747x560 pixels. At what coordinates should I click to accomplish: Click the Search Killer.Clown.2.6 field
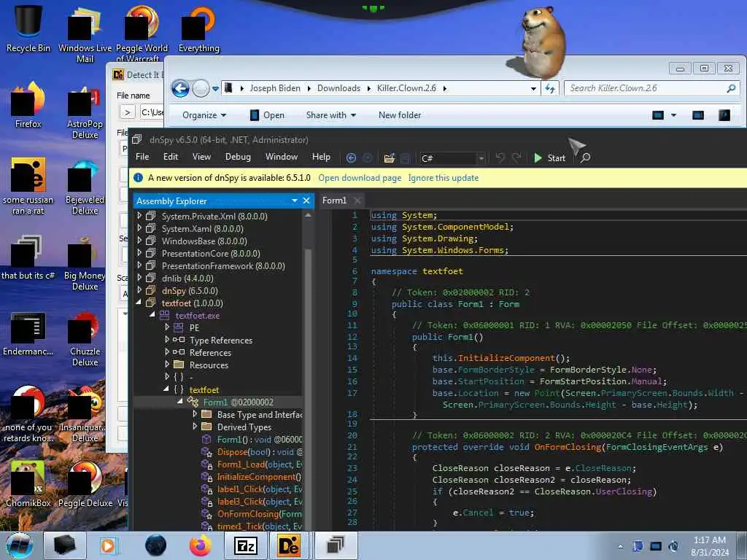[651, 88]
